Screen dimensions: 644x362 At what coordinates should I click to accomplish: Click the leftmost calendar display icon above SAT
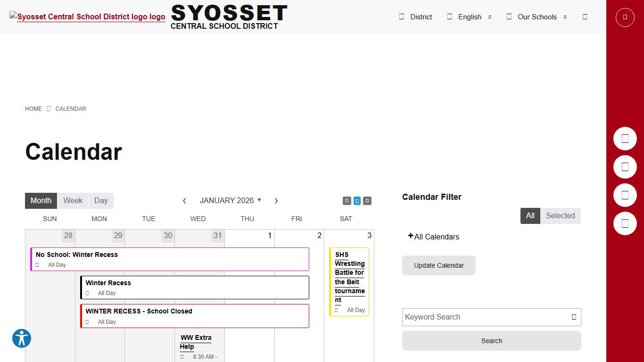(347, 200)
